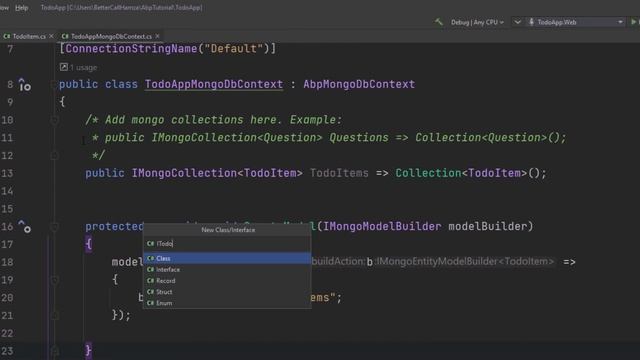Viewport: 640px width, 360px height.
Task: Click the override gutter icon on line 16
Action: point(24,226)
